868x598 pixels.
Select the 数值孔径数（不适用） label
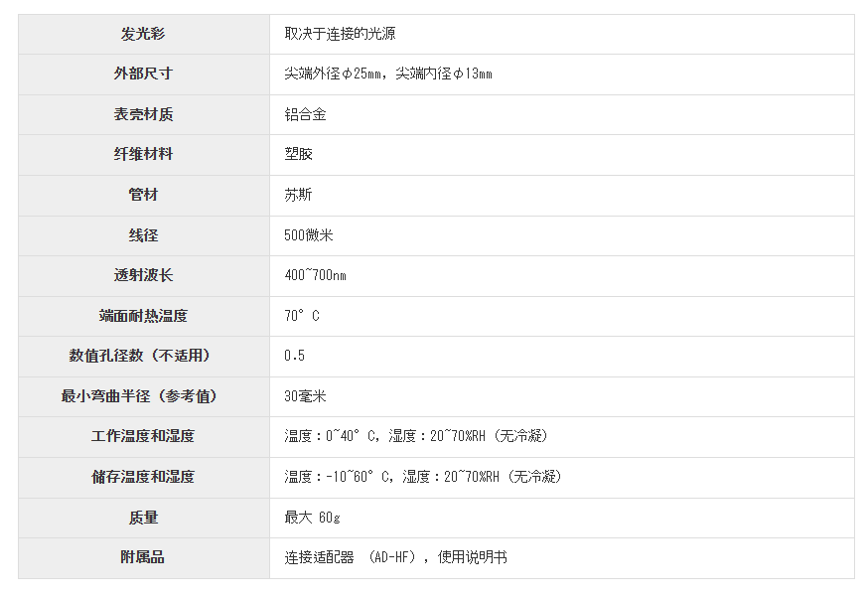pyautogui.click(x=143, y=356)
